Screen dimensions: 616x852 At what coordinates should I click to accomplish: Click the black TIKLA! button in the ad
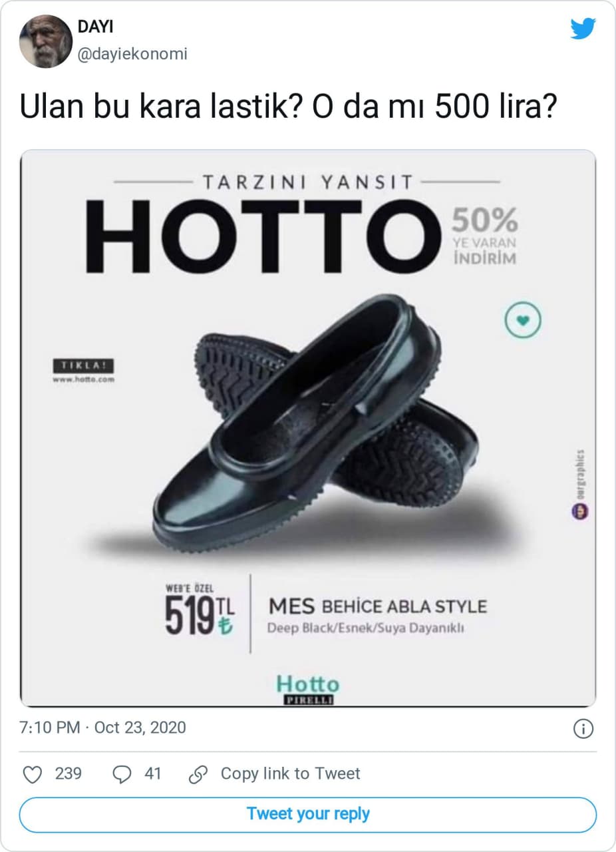[x=83, y=365]
